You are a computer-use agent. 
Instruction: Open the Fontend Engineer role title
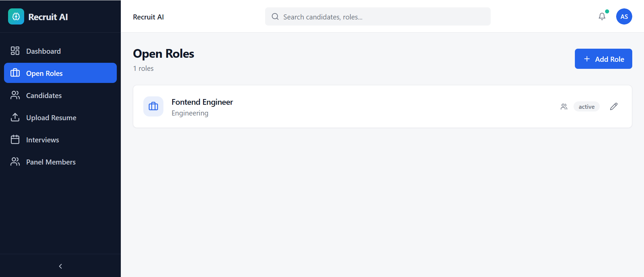pyautogui.click(x=202, y=102)
